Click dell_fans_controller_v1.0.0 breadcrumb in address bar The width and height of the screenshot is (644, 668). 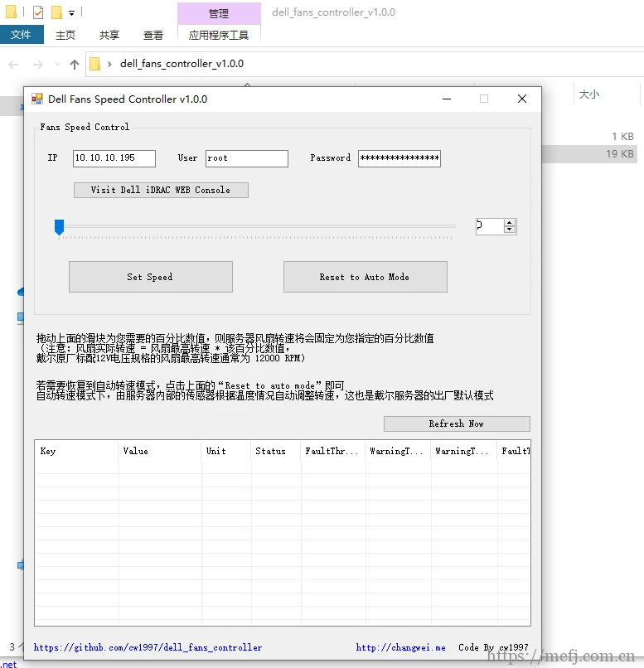[x=182, y=64]
